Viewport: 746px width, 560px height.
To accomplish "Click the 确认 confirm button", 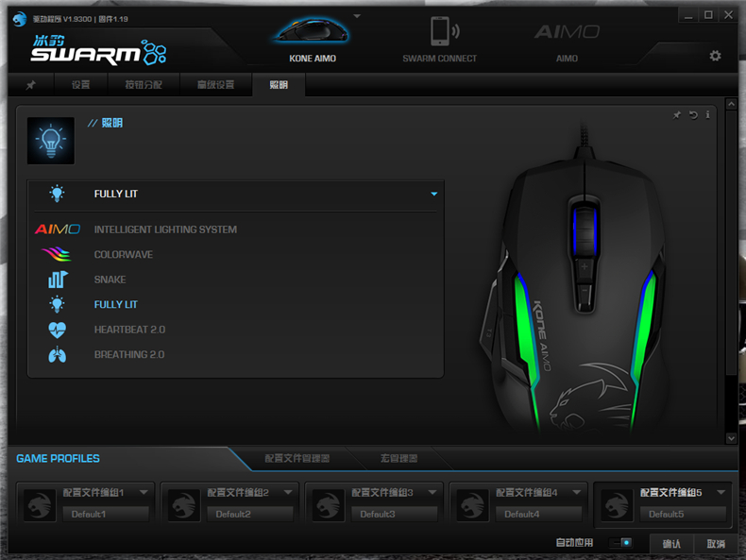I will [x=671, y=544].
